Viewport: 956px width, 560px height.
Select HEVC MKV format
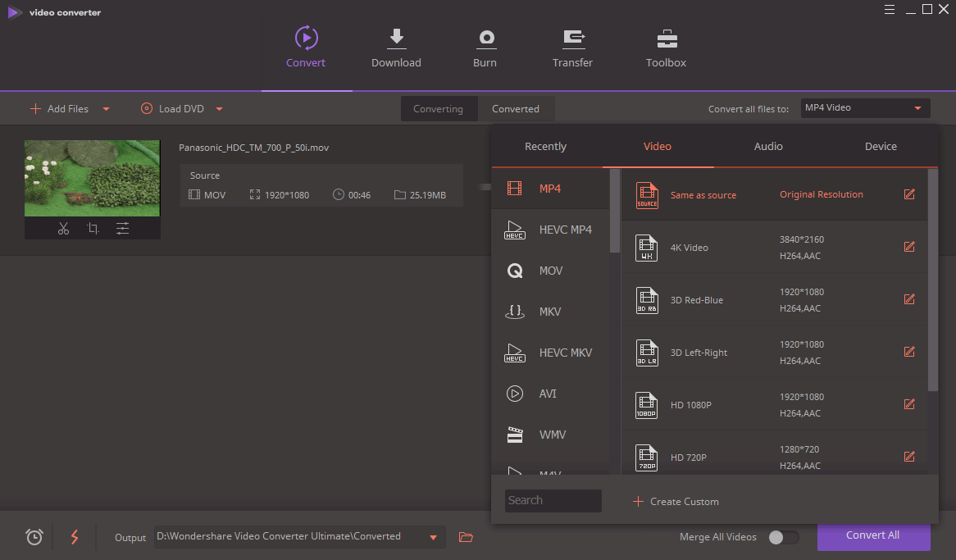[x=550, y=352]
